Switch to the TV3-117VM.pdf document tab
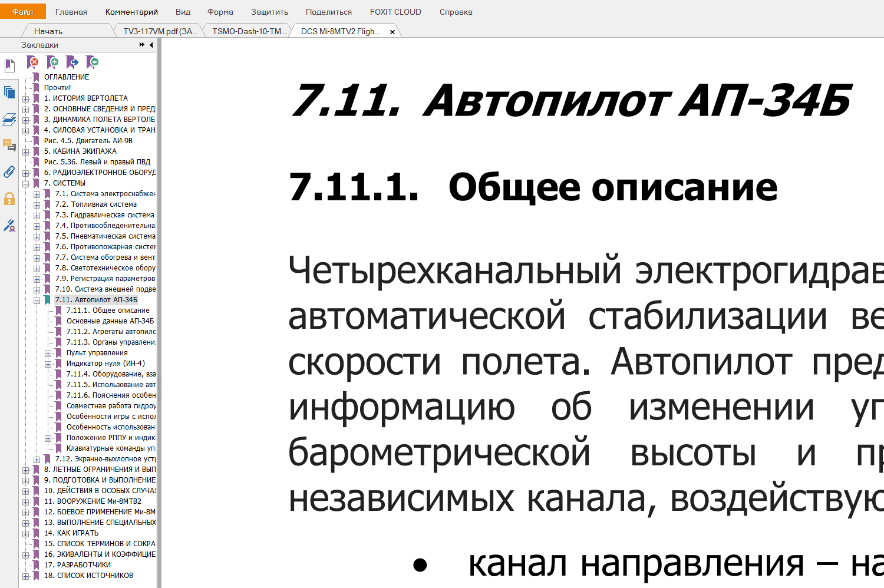 click(x=160, y=31)
